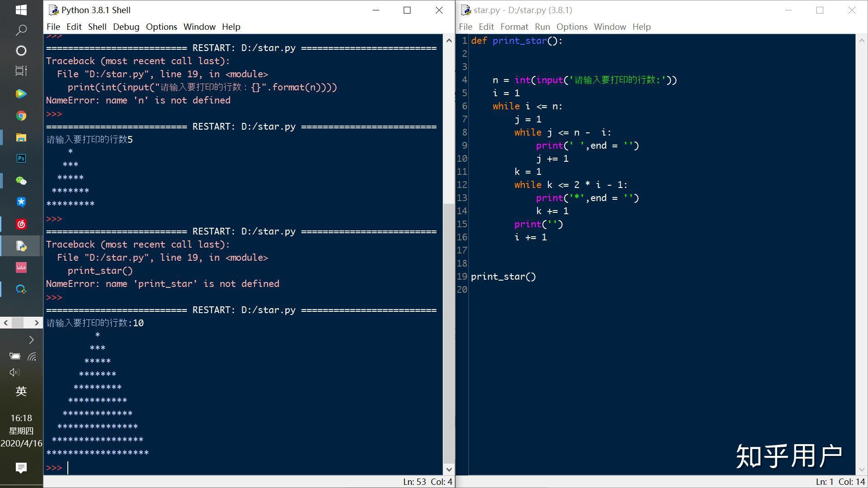Open Options menu in star.py editor
The width and height of the screenshot is (868, 488).
pyautogui.click(x=572, y=27)
